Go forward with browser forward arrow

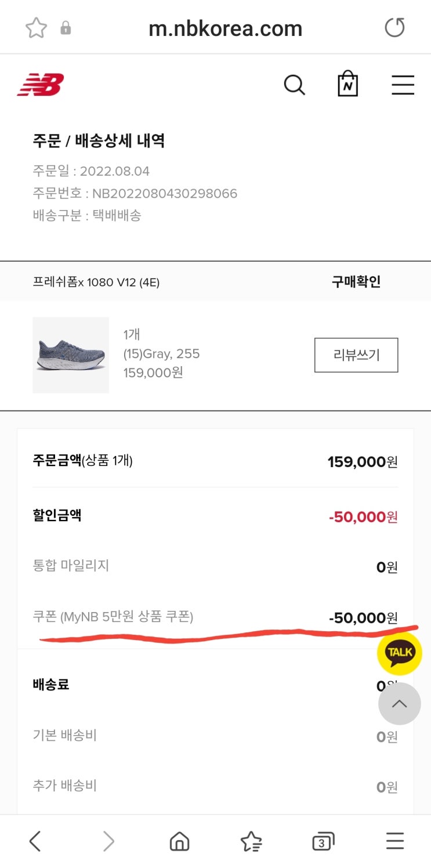[x=108, y=841]
